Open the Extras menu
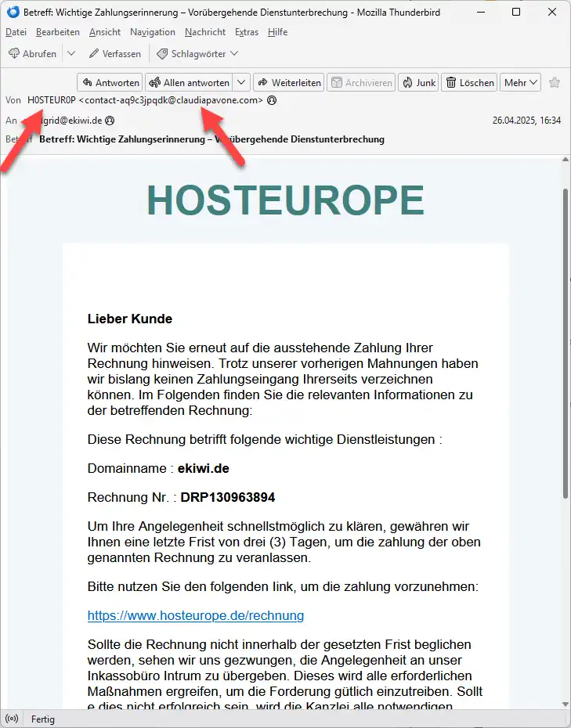Viewport: 571px width, 728px height. 246,32
